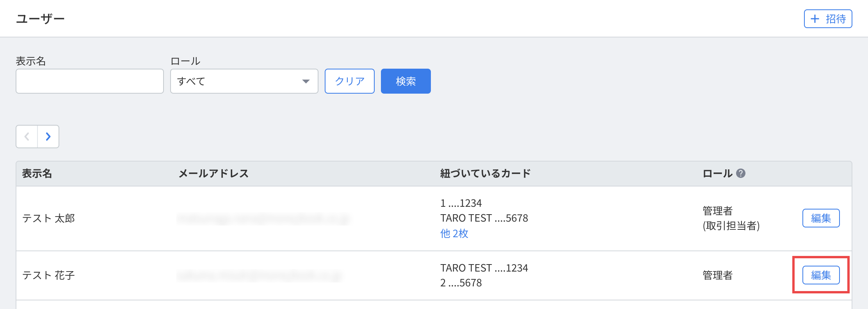This screenshot has height=309, width=868.
Task: Click the plus icon on the 招待 button
Action: click(815, 19)
